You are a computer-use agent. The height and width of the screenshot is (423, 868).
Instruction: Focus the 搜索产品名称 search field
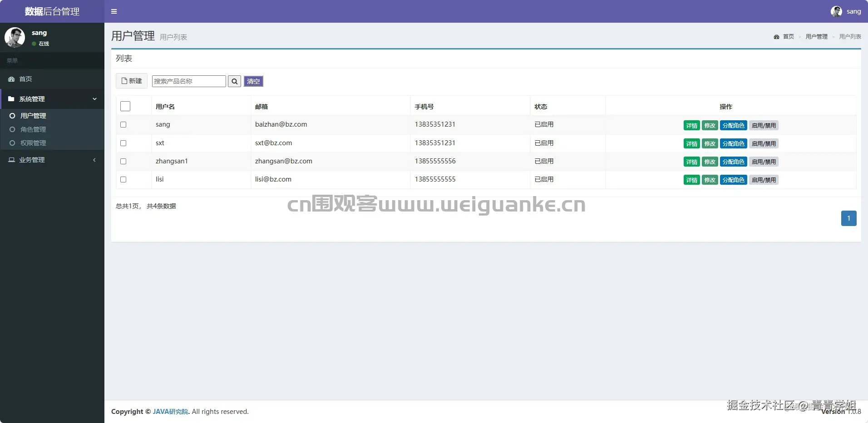[x=189, y=81]
